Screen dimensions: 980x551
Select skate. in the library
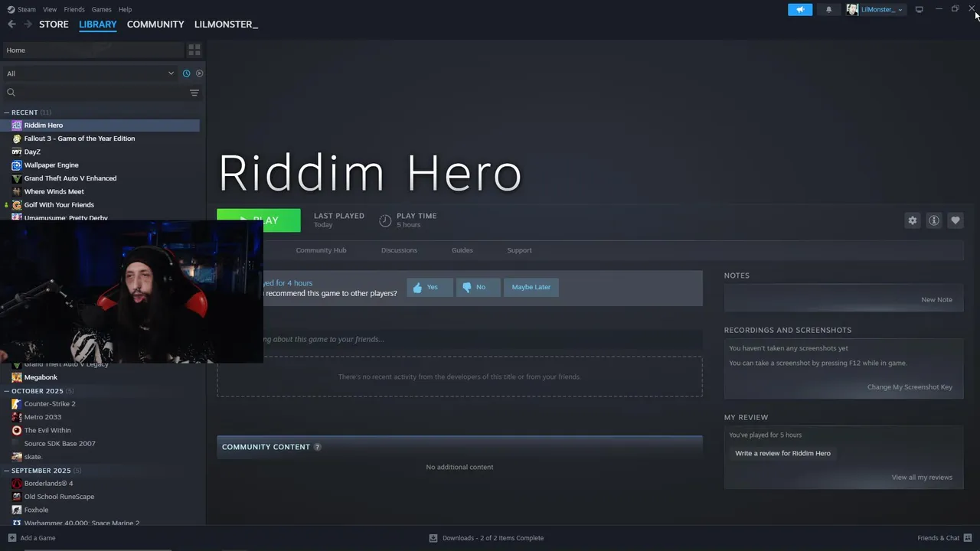pos(33,457)
